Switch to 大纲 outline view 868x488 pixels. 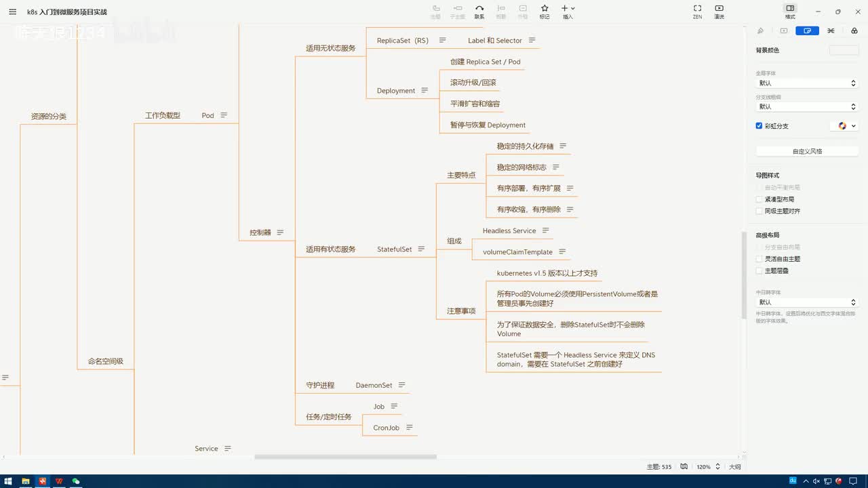(x=735, y=467)
